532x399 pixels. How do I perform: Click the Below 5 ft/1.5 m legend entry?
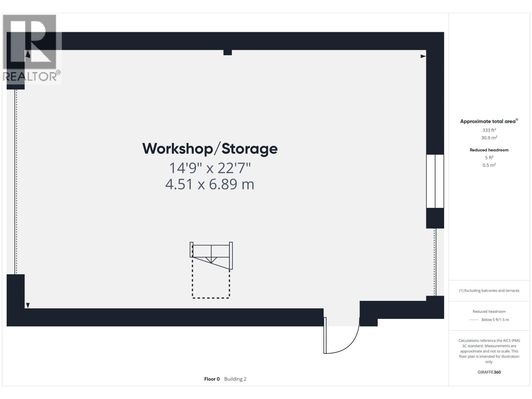pyautogui.click(x=495, y=320)
